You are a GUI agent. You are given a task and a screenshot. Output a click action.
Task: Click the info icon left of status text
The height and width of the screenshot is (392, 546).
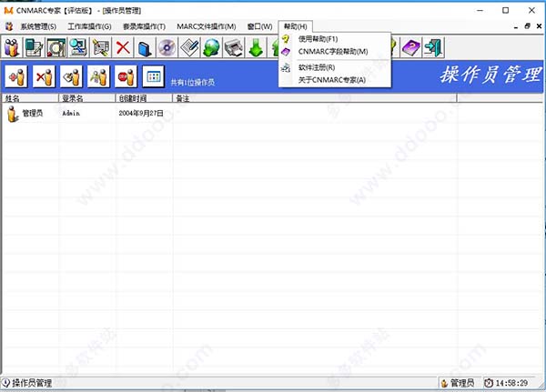click(x=6, y=383)
